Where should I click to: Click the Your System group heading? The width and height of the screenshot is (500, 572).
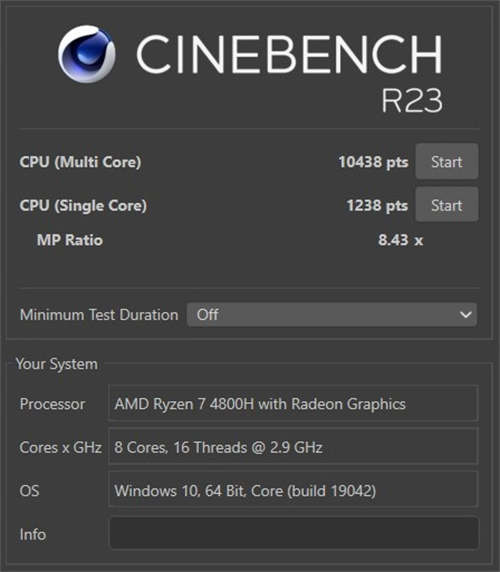(x=57, y=364)
